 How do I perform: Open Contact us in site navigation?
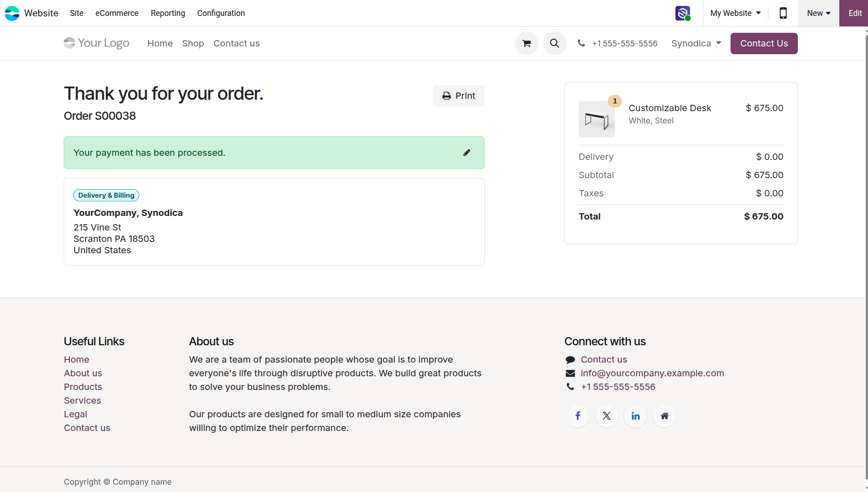pos(236,43)
